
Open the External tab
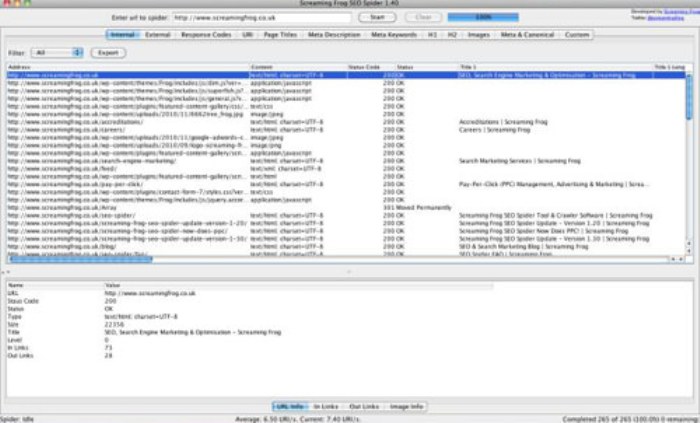(x=158, y=35)
